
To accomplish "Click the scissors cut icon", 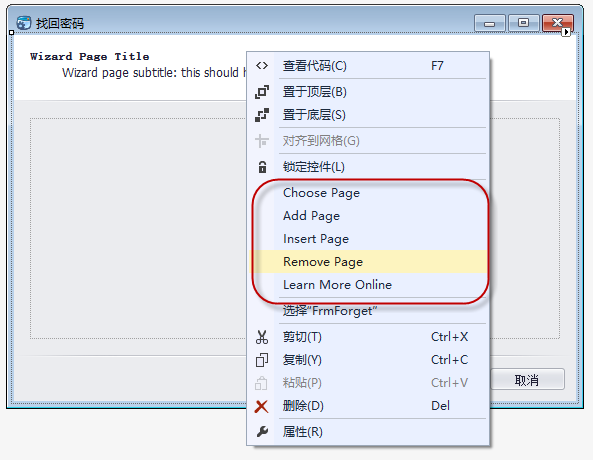I will pos(262,337).
